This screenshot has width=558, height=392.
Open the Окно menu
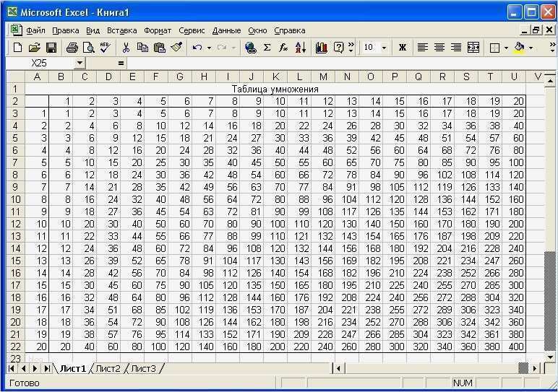[257, 30]
